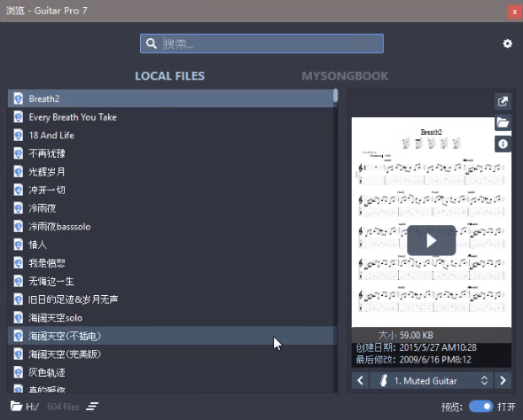Click the Breath2 score preview thumbnail

(x=432, y=222)
